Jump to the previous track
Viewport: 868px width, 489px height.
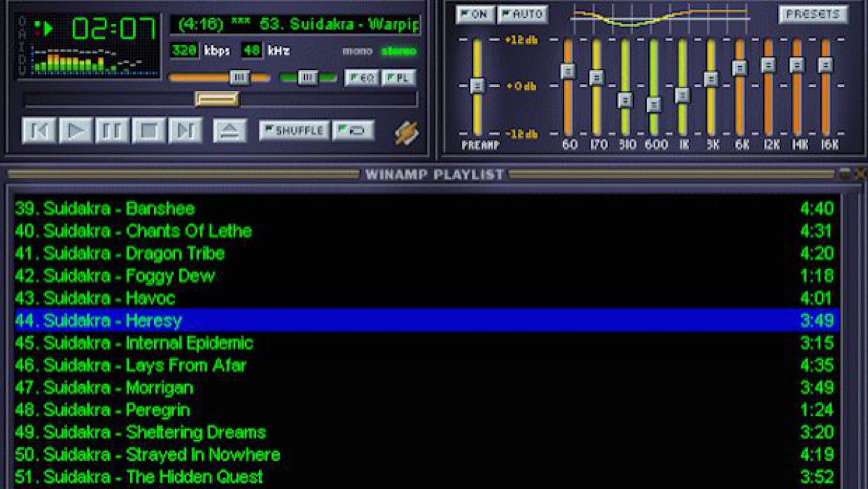41,131
